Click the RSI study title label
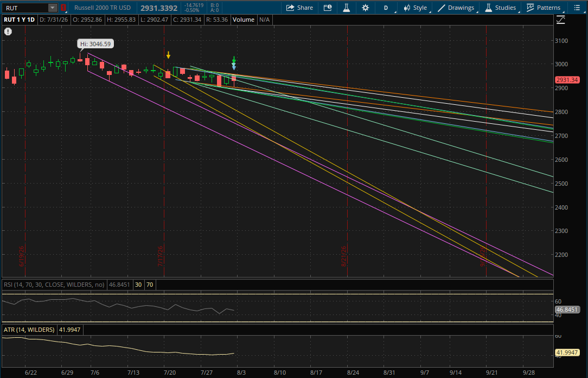 [54, 285]
